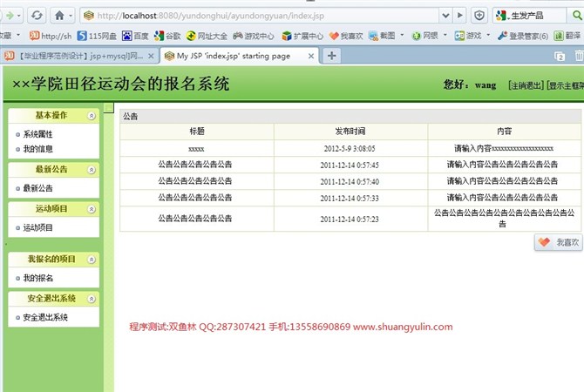
Task: Open the 扩展中心 bookmark
Action: 302,36
